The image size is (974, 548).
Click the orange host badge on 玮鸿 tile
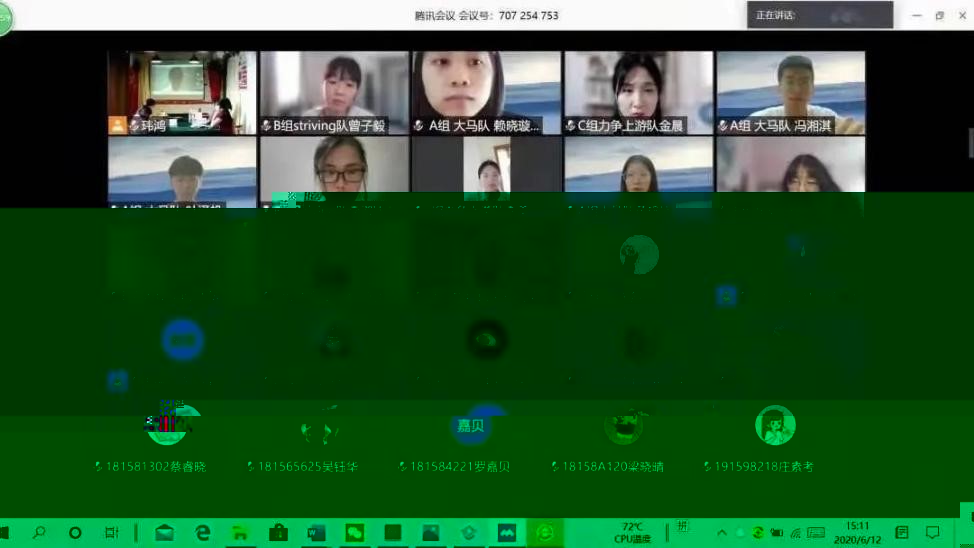[117, 125]
